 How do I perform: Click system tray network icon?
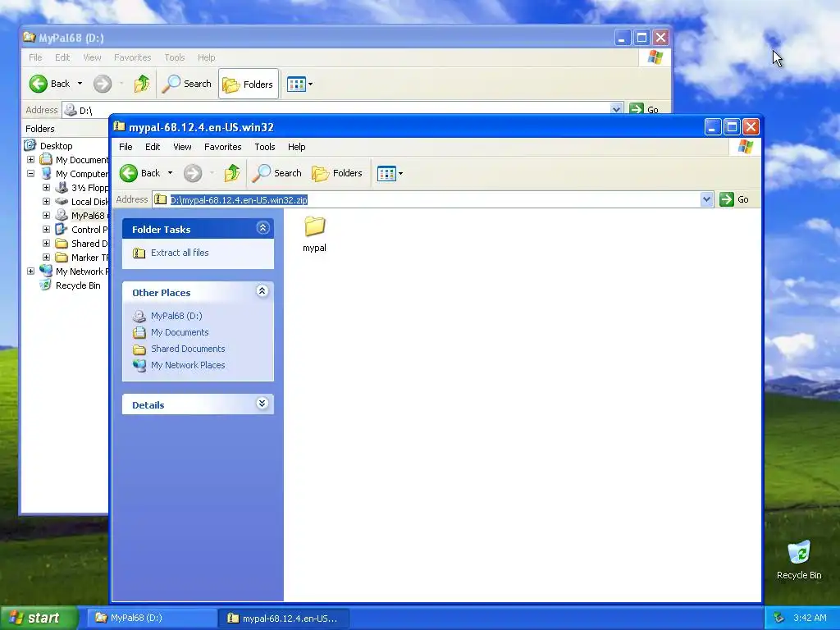coord(779,618)
